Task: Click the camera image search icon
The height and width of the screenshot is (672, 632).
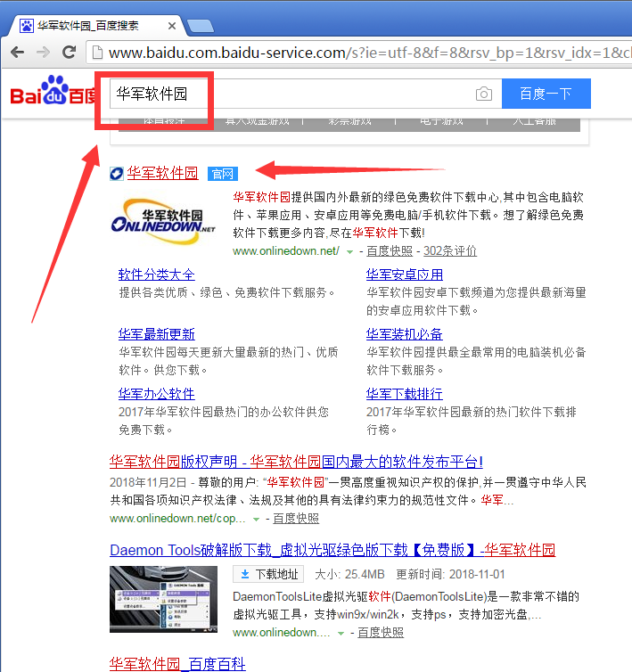Action: tap(484, 94)
